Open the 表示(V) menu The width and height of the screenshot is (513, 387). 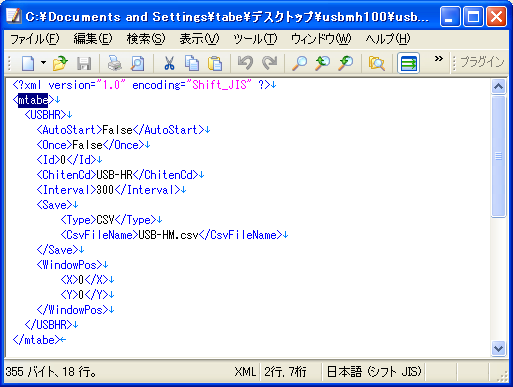199,39
